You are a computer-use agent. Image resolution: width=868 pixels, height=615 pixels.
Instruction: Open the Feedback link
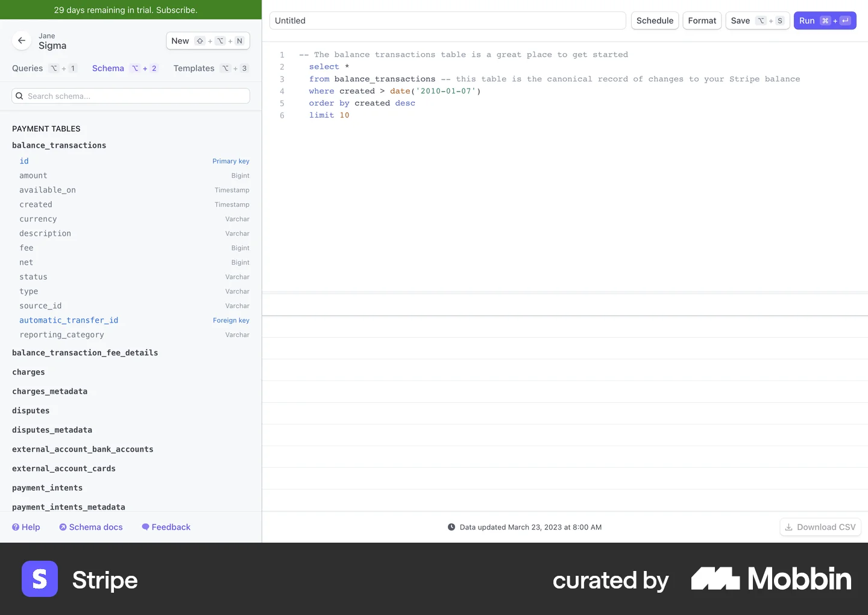(x=166, y=527)
